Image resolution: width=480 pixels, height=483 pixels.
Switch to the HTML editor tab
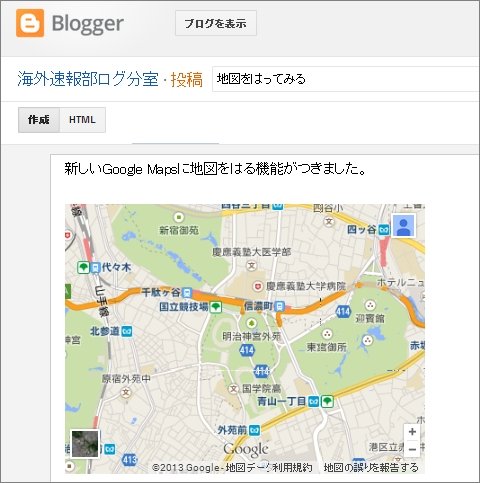(82, 120)
